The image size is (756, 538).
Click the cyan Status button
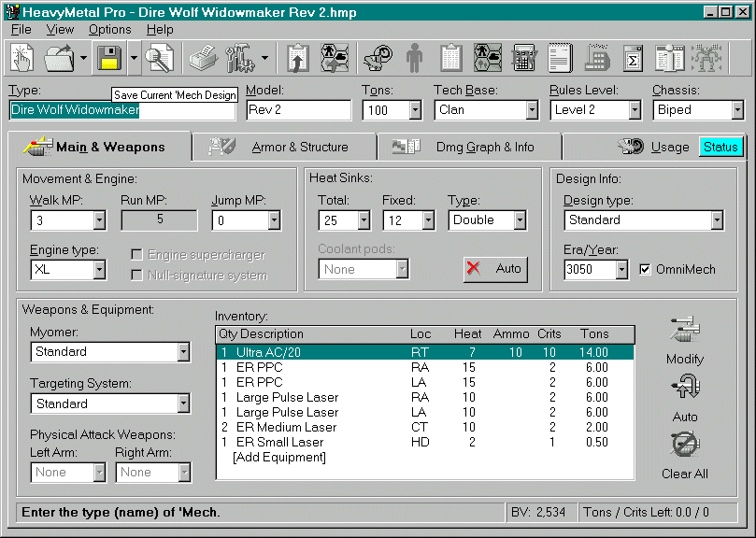pos(720,147)
